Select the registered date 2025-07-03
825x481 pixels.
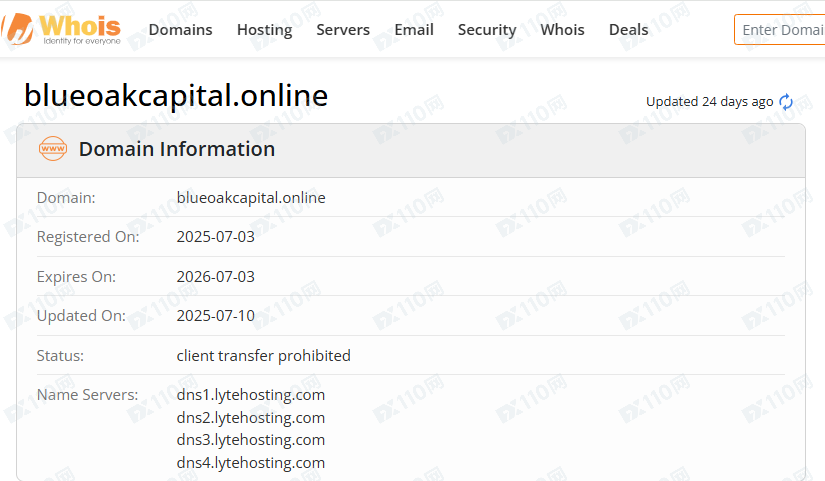point(216,237)
